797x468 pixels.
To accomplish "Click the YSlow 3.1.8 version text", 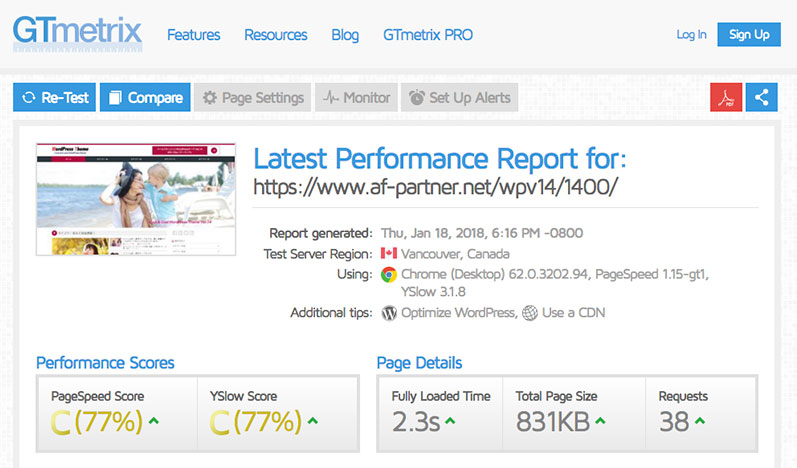I will [x=433, y=292].
